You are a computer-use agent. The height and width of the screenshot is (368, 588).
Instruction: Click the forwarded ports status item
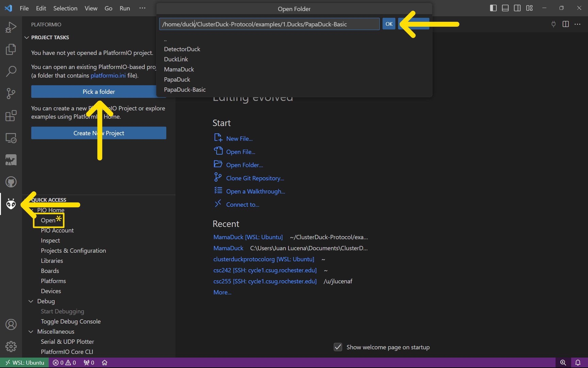pyautogui.click(x=89, y=362)
